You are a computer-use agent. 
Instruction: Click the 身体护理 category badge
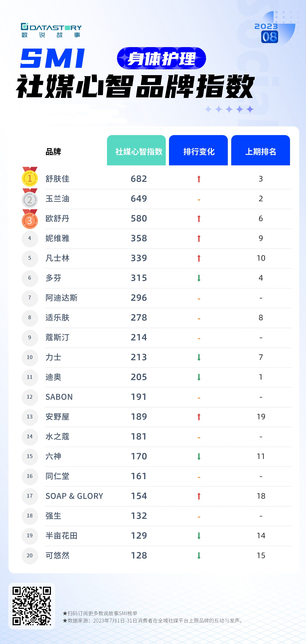pyautogui.click(x=161, y=59)
